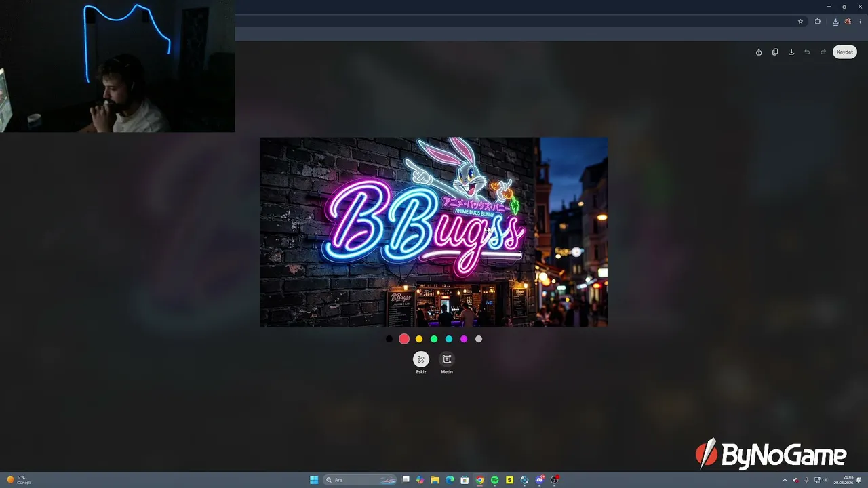The width and height of the screenshot is (868, 488).
Task: Pick the yellow color swatch
Action: pyautogui.click(x=419, y=339)
